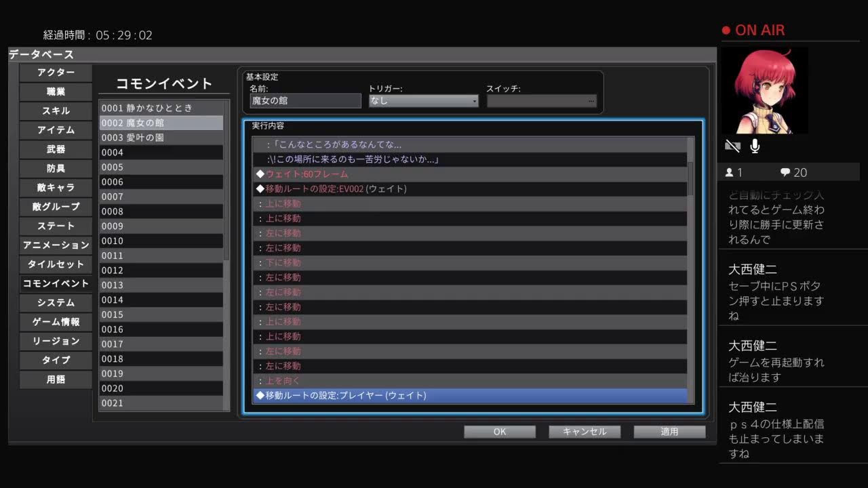Select the 敵グループ database tab
This screenshot has width=868, height=488.
coord(56,207)
